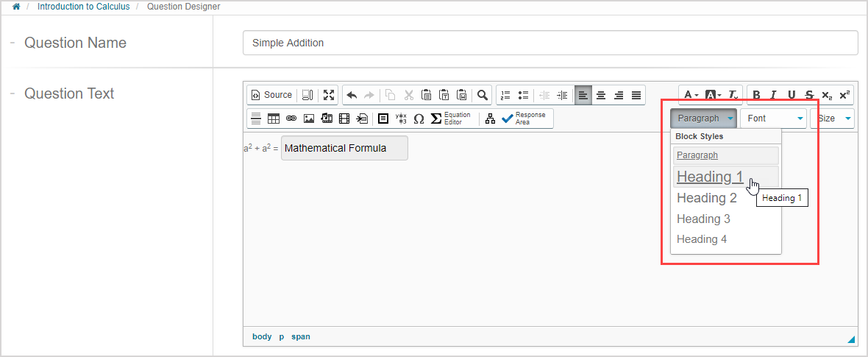Select Heading 4 block style
Image resolution: width=868 pixels, height=357 pixels.
[702, 239]
